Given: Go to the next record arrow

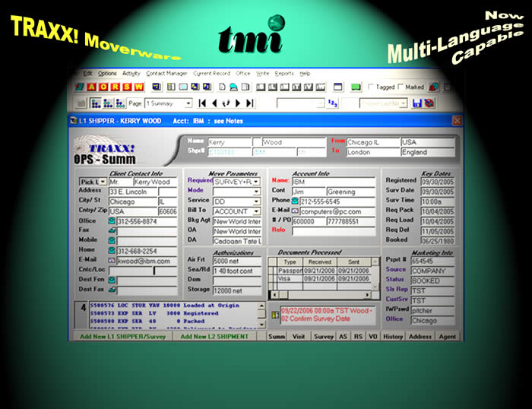Looking at the screenshot, I should click(238, 103).
